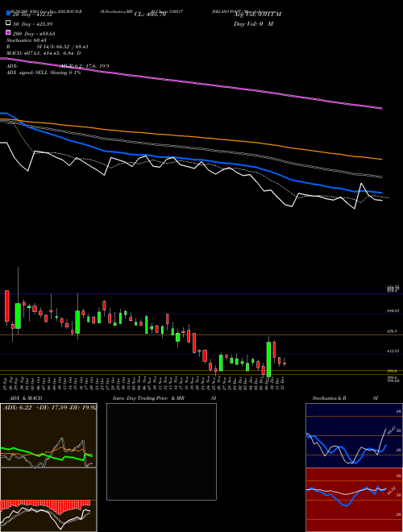Click the MACD values line
This screenshot has height=532, width=403.
[44, 53]
